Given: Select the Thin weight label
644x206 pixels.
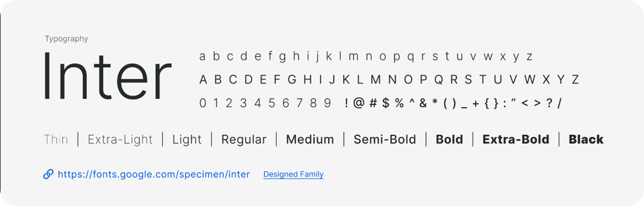Looking at the screenshot, I should coord(56,140).
